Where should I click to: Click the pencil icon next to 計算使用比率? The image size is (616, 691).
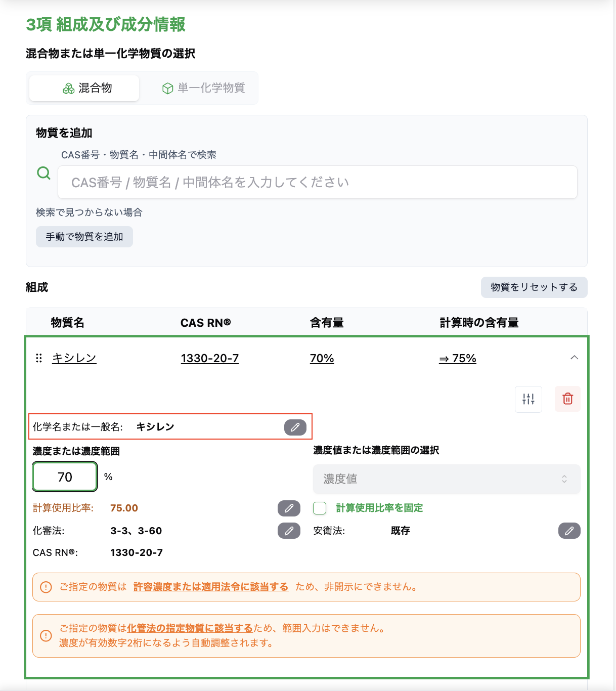[x=288, y=508]
